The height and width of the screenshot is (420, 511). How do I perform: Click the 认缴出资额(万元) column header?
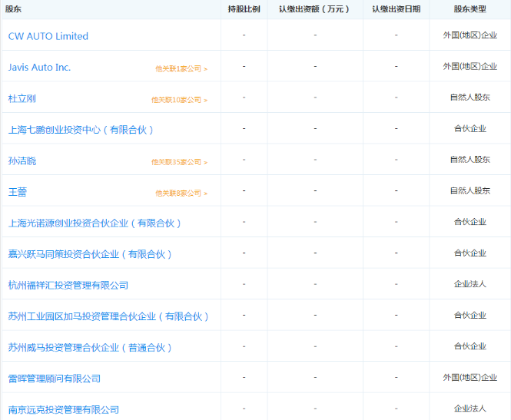pyautogui.click(x=315, y=9)
